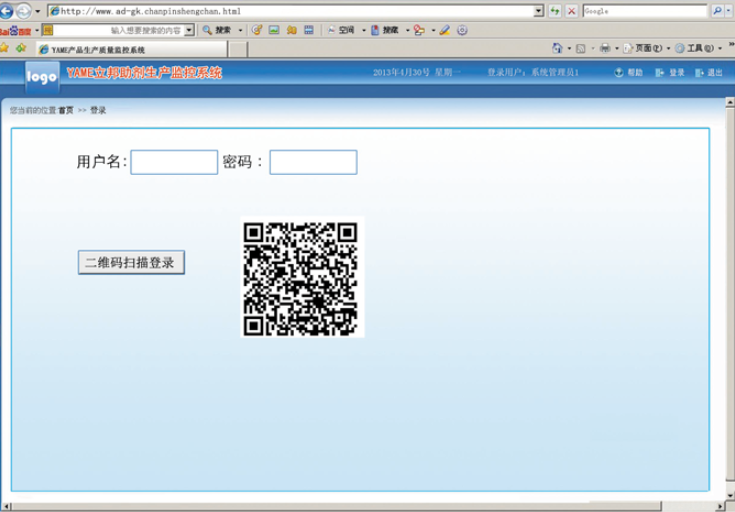The height and width of the screenshot is (512, 735).
Task: Click the 用户名 username input field
Action: tap(174, 162)
